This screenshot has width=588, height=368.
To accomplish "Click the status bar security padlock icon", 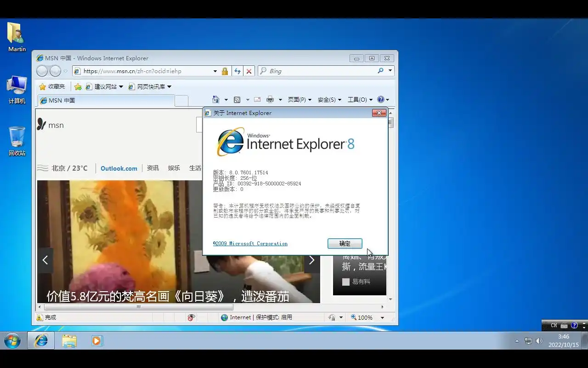I will coord(332,317).
